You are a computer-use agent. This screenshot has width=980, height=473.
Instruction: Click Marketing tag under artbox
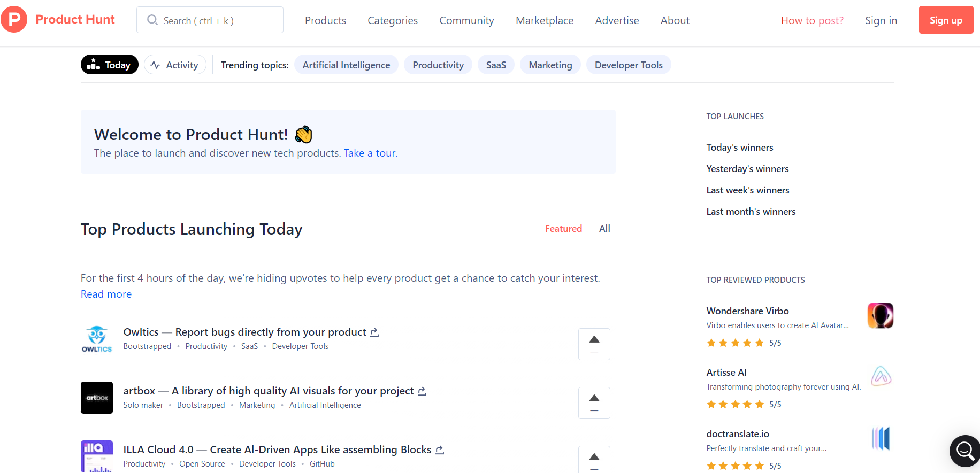pyautogui.click(x=257, y=405)
